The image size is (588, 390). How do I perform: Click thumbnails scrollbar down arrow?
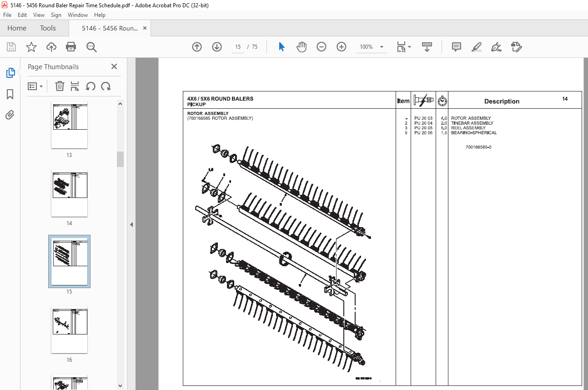pyautogui.click(x=121, y=386)
